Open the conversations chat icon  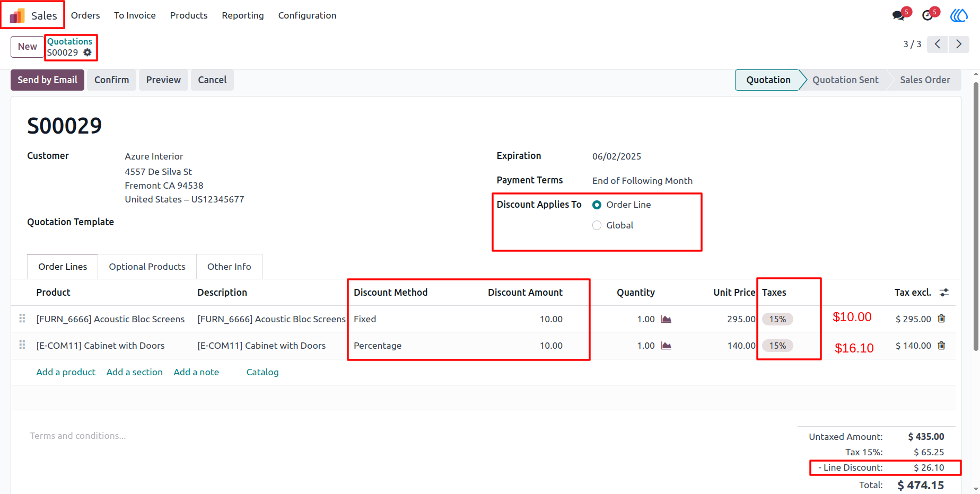(899, 15)
